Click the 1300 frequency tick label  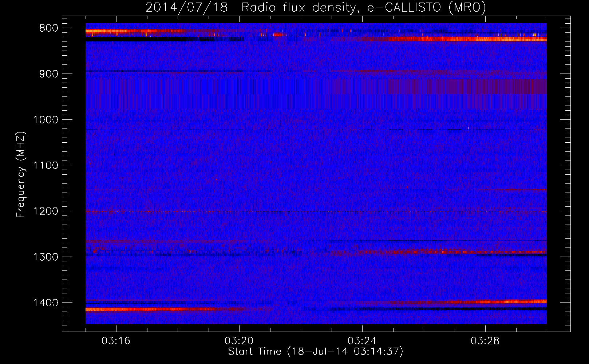click(x=46, y=257)
